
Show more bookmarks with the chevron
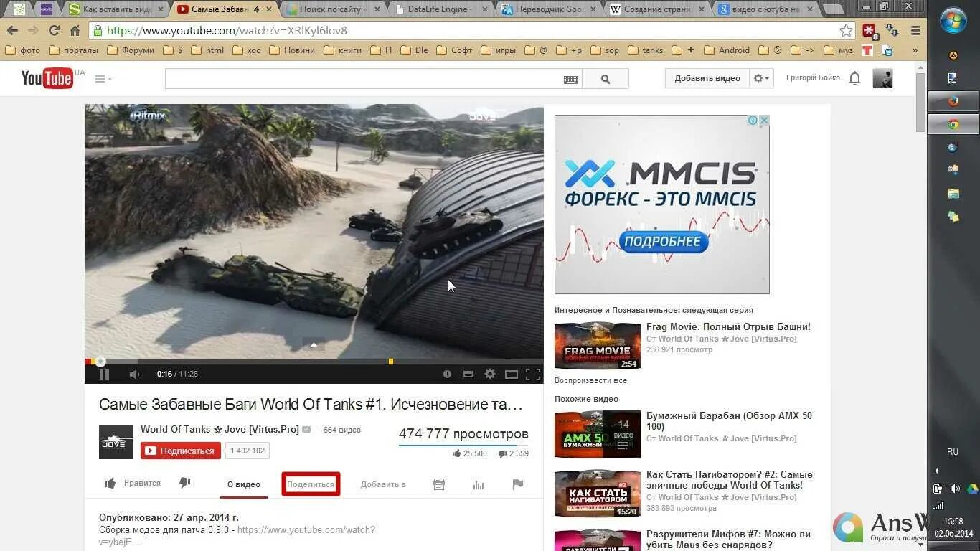915,50
